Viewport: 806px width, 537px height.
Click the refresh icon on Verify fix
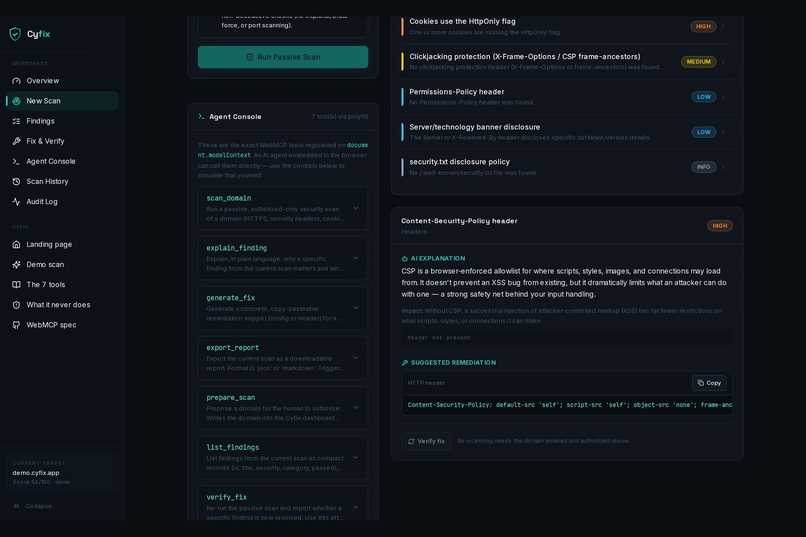411,441
